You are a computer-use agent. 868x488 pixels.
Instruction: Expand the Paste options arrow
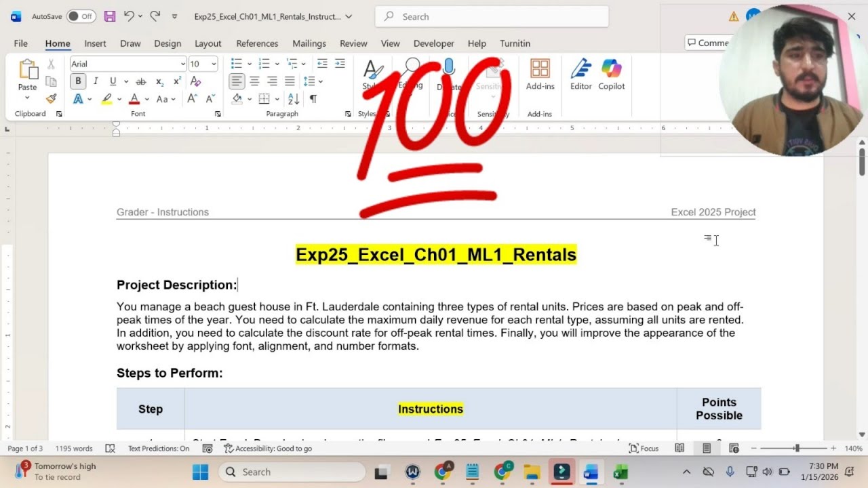click(28, 98)
